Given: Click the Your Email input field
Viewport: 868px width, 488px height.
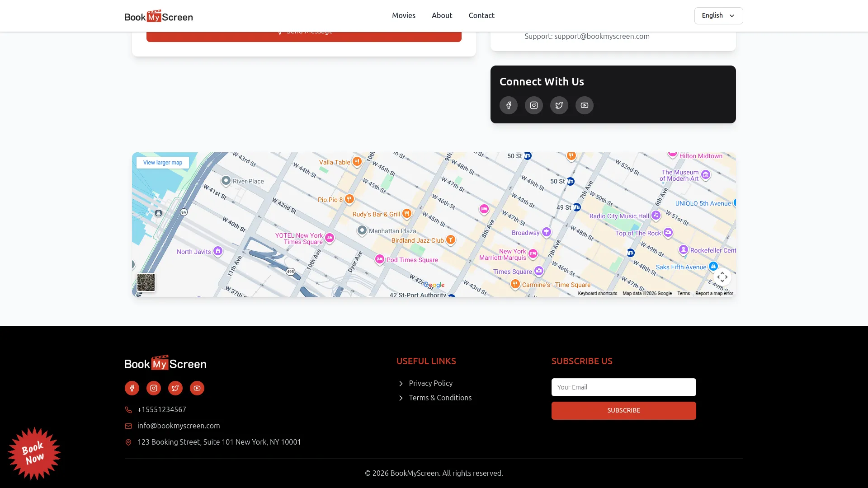Looking at the screenshot, I should tap(623, 387).
